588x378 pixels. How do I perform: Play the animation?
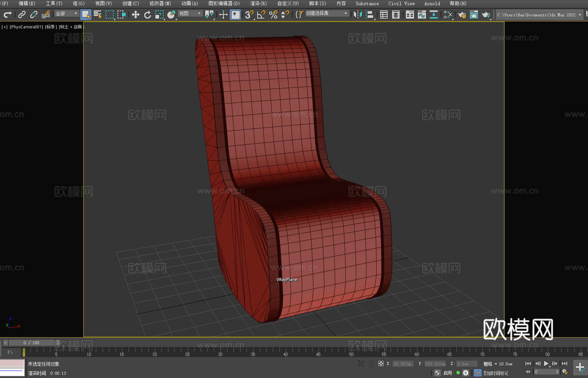[546, 364]
